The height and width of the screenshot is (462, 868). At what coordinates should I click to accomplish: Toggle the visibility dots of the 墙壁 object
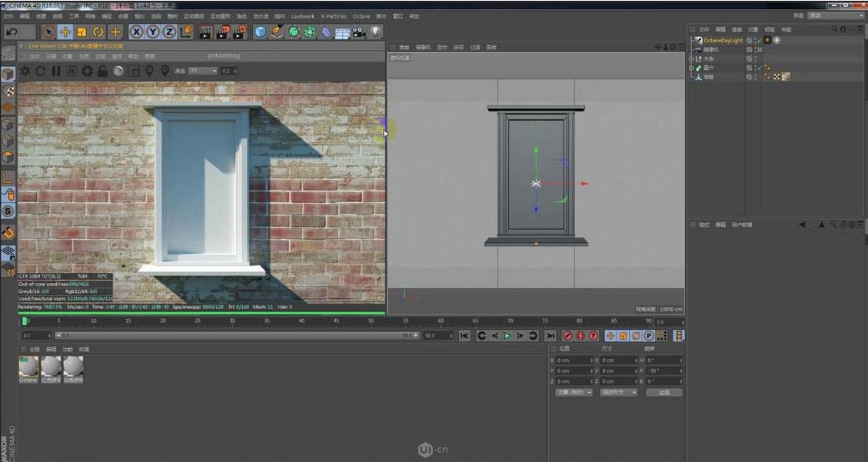(757, 76)
